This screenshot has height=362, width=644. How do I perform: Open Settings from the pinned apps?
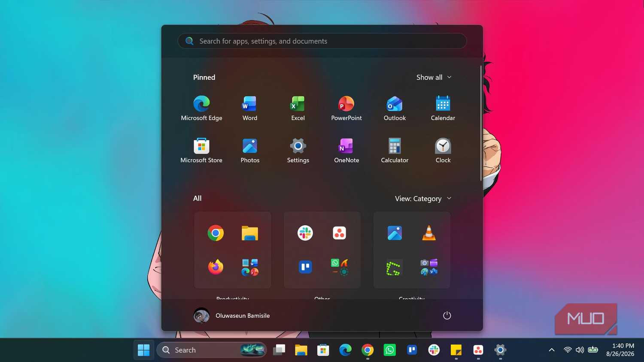pyautogui.click(x=298, y=151)
